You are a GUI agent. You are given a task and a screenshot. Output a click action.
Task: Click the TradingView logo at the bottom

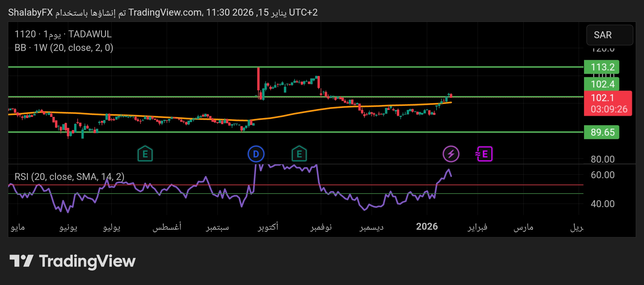click(72, 261)
